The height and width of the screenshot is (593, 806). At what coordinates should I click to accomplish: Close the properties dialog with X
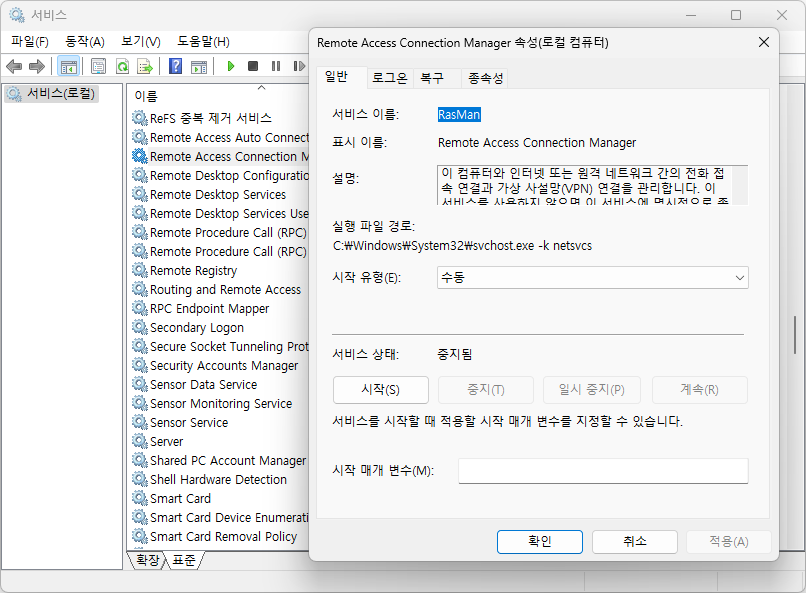[x=764, y=42]
